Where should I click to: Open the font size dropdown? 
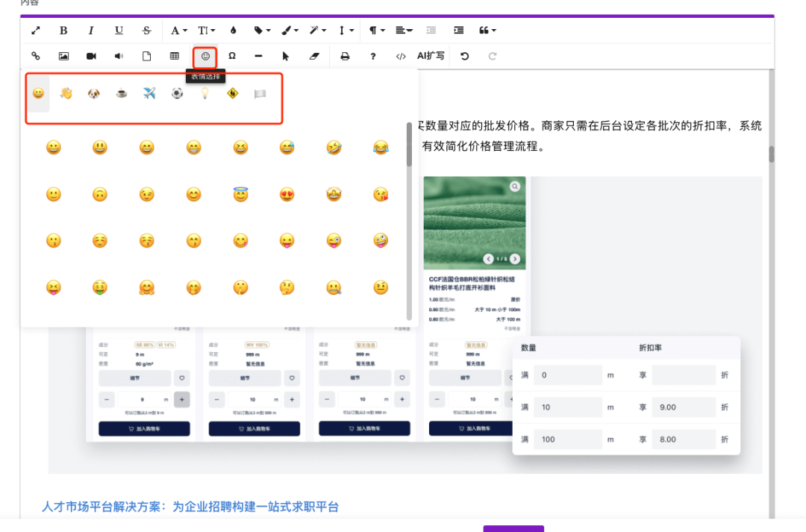(206, 31)
